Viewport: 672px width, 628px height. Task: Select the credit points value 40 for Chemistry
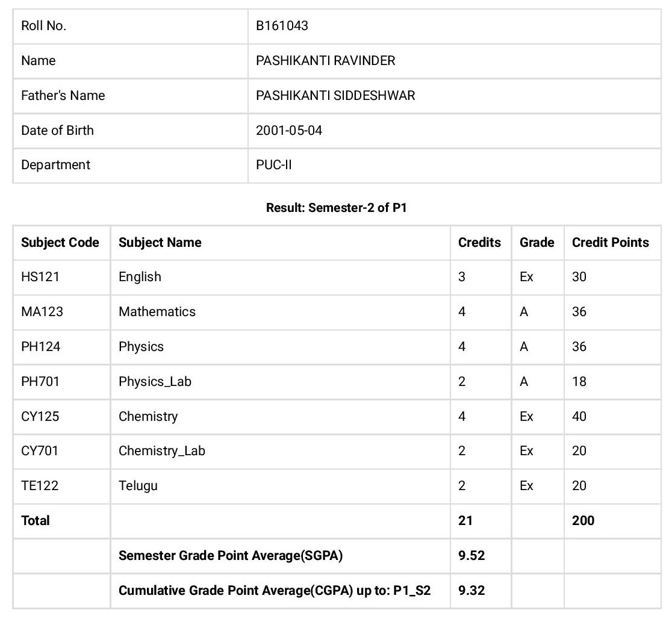click(x=579, y=417)
